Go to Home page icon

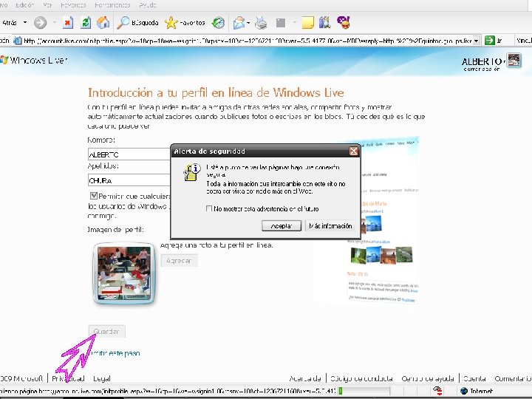(103, 23)
